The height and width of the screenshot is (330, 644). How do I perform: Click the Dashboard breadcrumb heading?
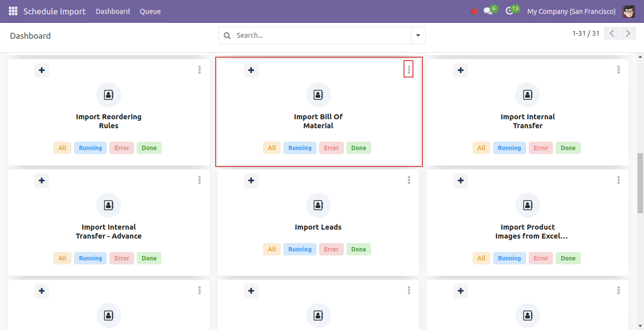30,36
